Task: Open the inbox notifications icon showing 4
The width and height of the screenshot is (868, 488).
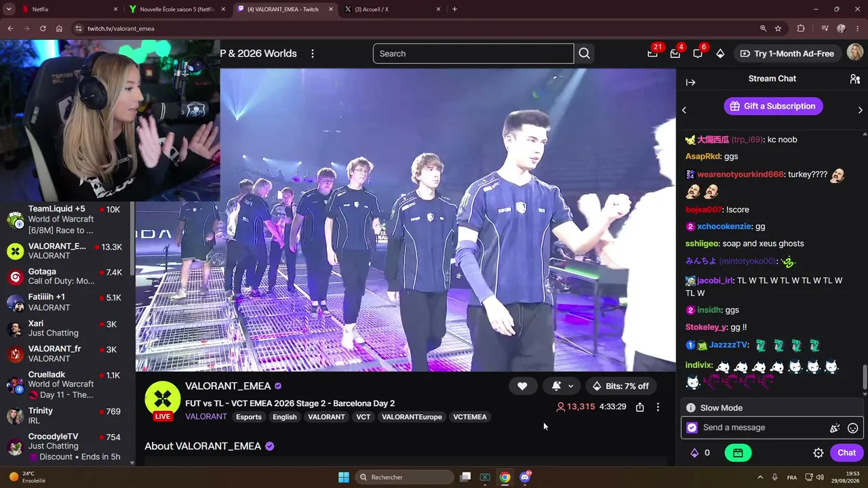Action: pos(675,54)
